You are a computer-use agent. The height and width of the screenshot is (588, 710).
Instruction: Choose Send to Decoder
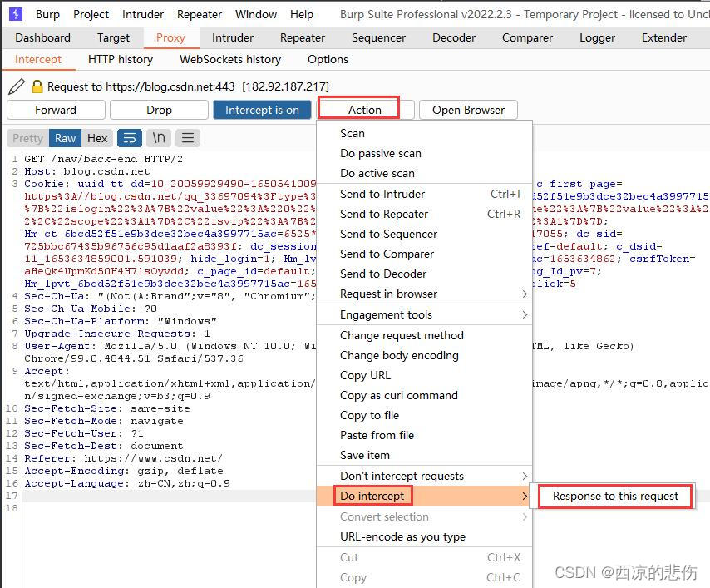tap(424, 274)
